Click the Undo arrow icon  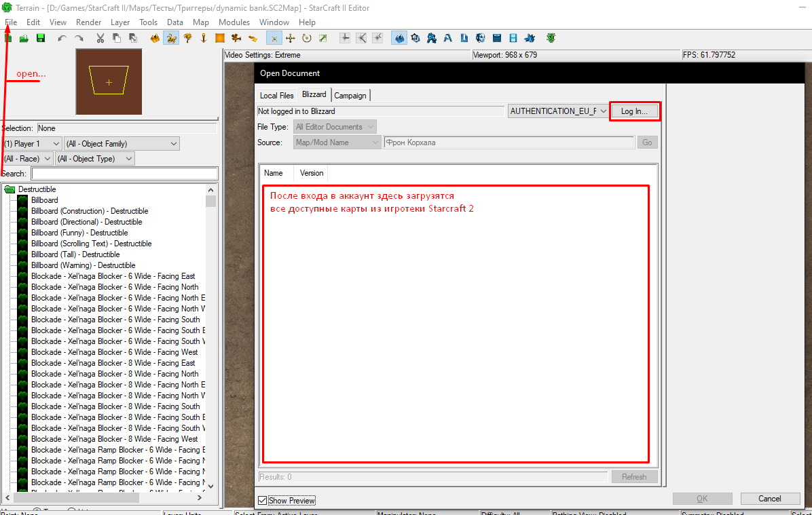click(62, 38)
